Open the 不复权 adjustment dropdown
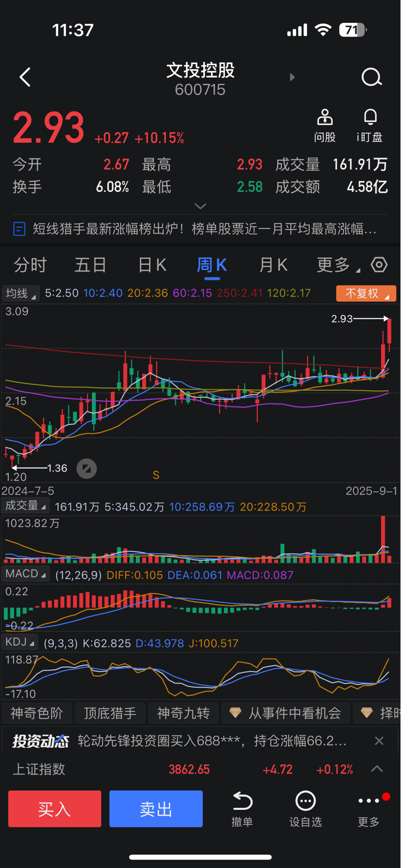 [x=366, y=294]
